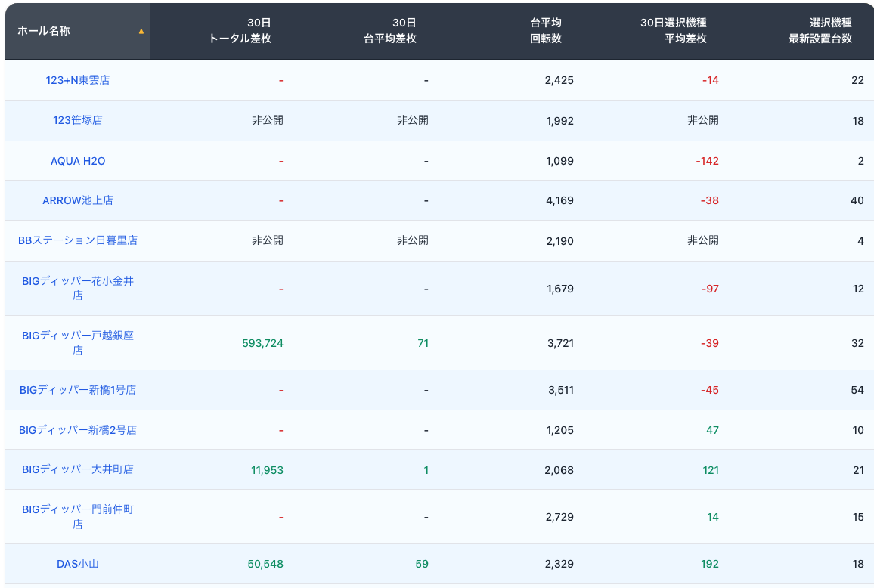This screenshot has width=874, height=588.
Task: Click the 30日選択機種 平均差枚 header
Action: 673,31
